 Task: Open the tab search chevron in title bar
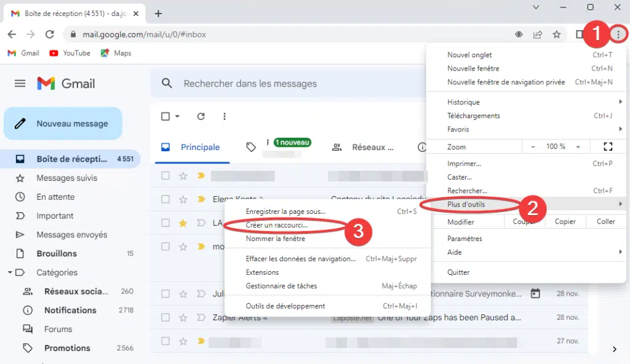point(536,7)
